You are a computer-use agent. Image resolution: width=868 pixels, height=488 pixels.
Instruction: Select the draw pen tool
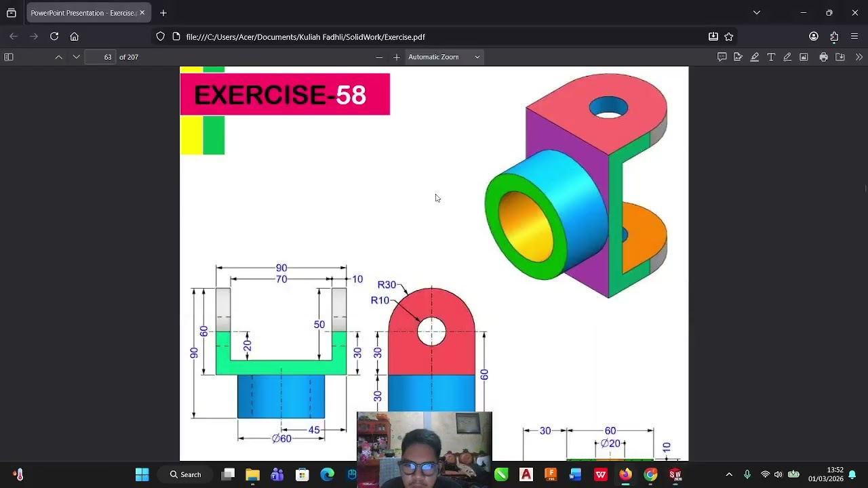coord(787,57)
